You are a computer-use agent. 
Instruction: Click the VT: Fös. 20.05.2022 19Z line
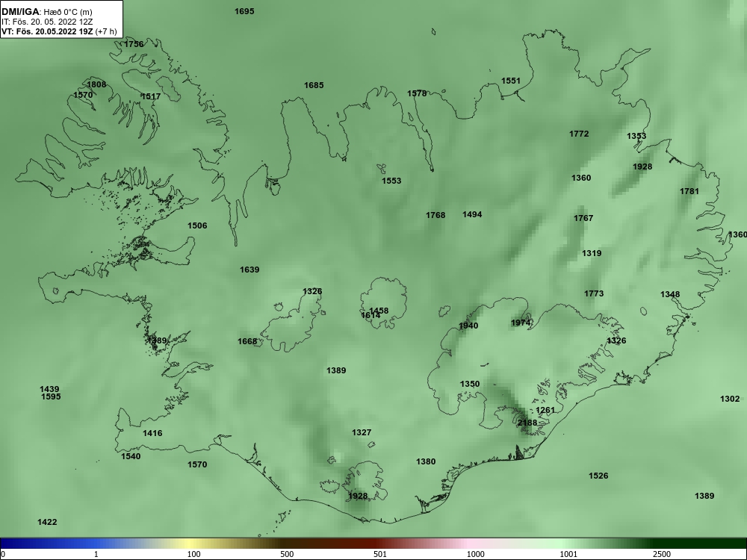point(59,31)
